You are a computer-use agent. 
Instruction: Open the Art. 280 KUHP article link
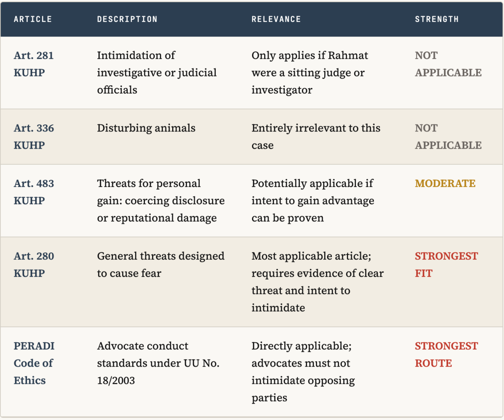[x=34, y=265]
